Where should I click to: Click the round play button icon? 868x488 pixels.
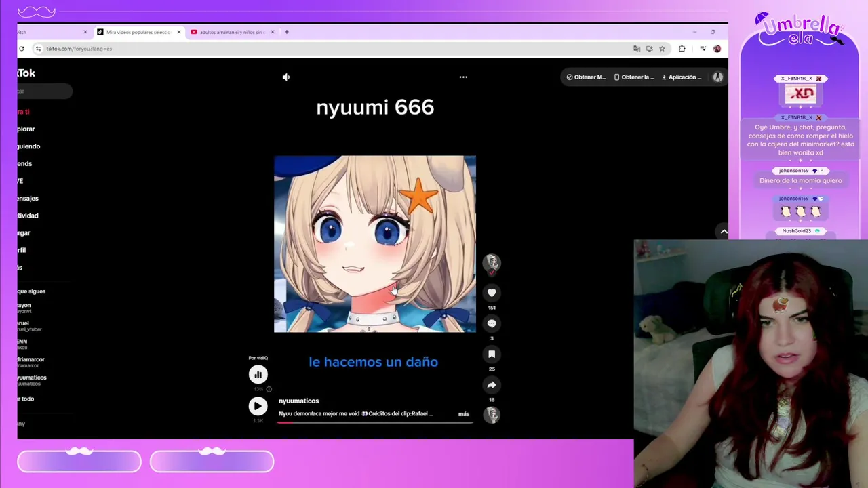[258, 406]
